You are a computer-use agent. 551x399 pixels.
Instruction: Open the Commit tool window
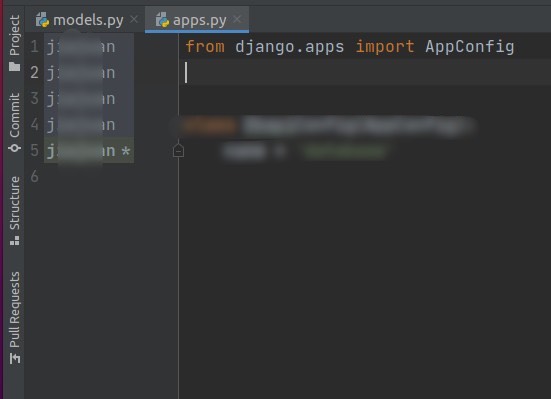14,122
